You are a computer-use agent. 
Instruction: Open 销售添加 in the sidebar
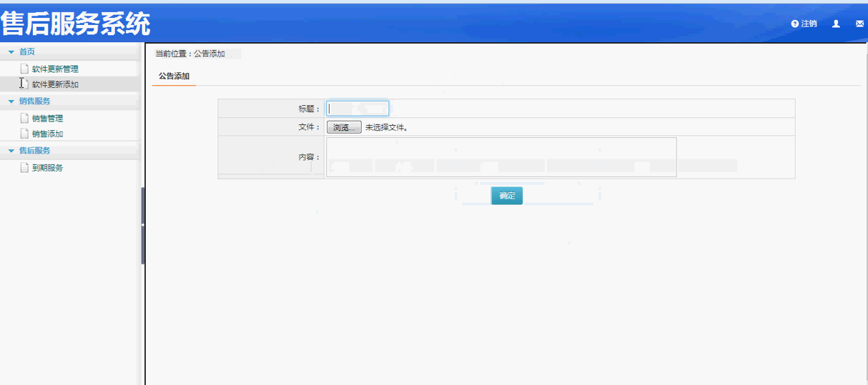pyautogui.click(x=47, y=134)
